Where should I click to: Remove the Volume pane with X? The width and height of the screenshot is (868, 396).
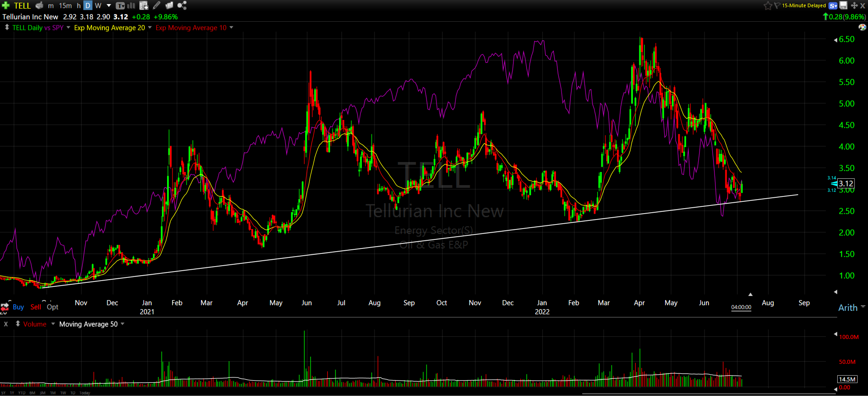coord(6,324)
